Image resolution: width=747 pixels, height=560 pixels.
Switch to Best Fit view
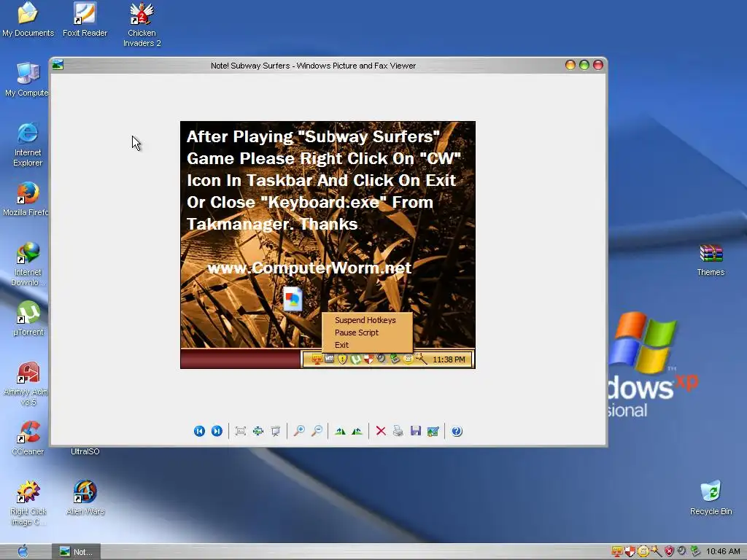point(241,431)
